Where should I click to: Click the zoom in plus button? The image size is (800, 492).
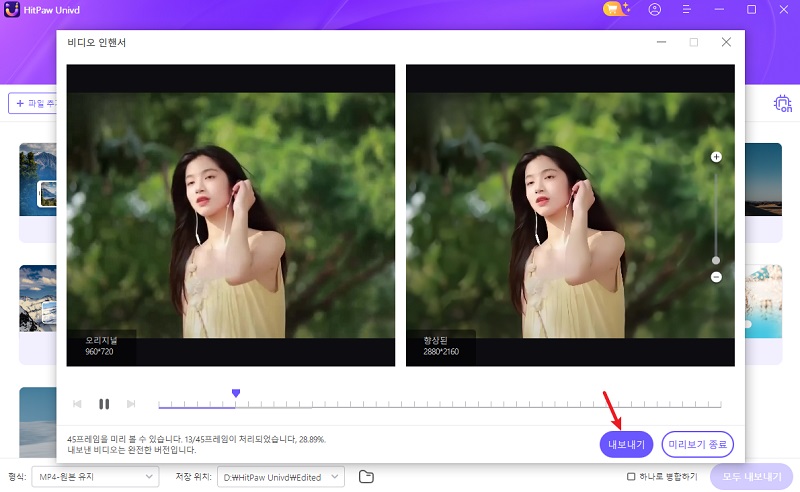tap(716, 157)
